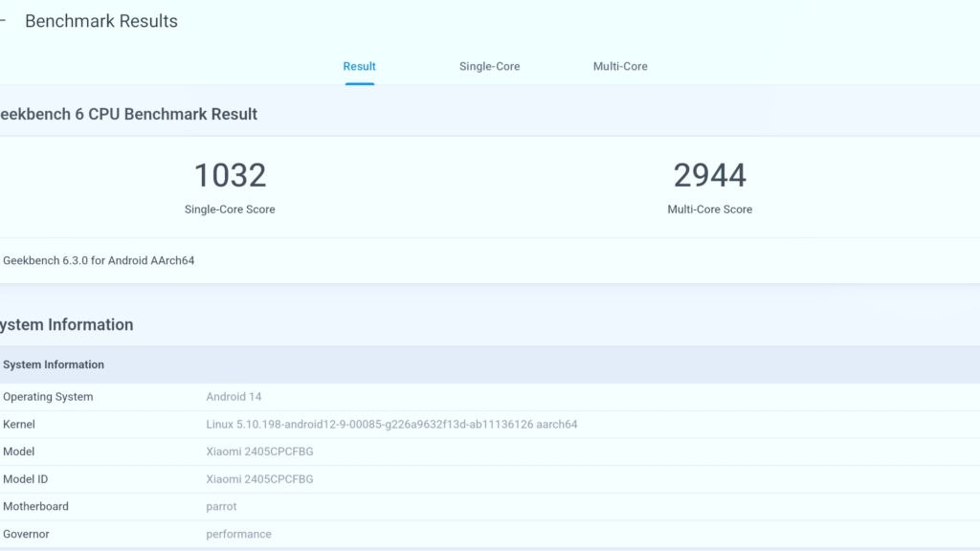Image resolution: width=980 pixels, height=551 pixels.
Task: Click the Multi-Core Score label
Action: coord(709,209)
